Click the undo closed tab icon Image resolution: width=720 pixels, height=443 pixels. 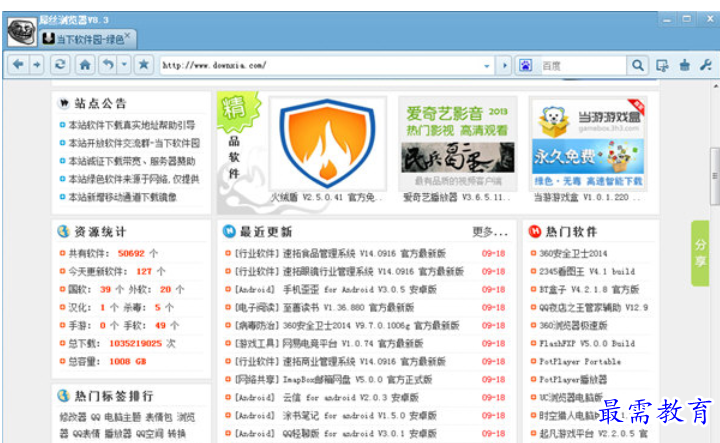108,65
